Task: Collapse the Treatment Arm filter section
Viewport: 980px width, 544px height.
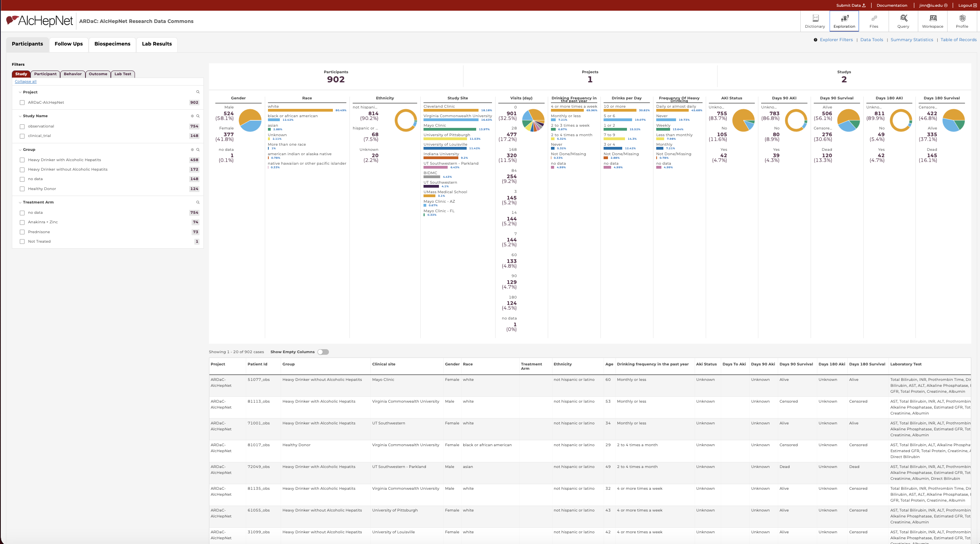Action: tap(20, 202)
